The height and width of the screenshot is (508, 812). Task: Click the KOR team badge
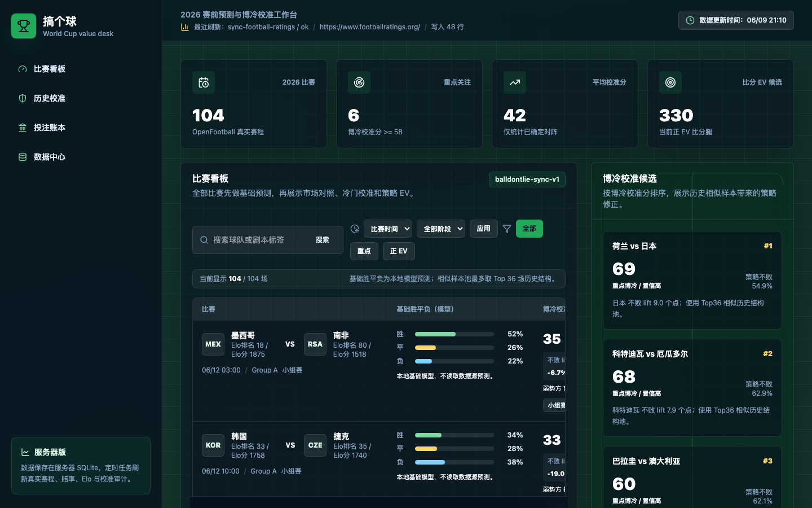[213, 445]
